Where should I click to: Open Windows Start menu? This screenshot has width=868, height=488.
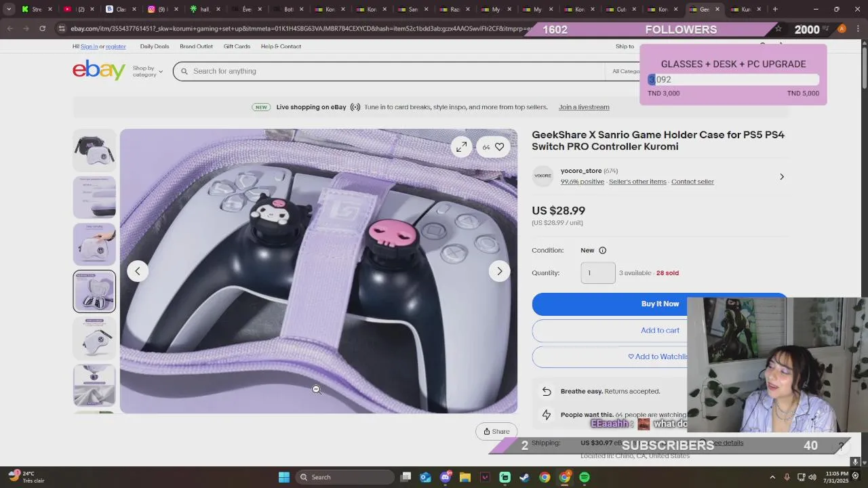pyautogui.click(x=284, y=477)
